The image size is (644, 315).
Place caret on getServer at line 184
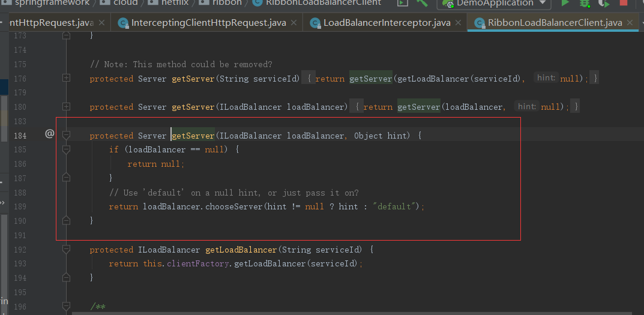coord(193,136)
